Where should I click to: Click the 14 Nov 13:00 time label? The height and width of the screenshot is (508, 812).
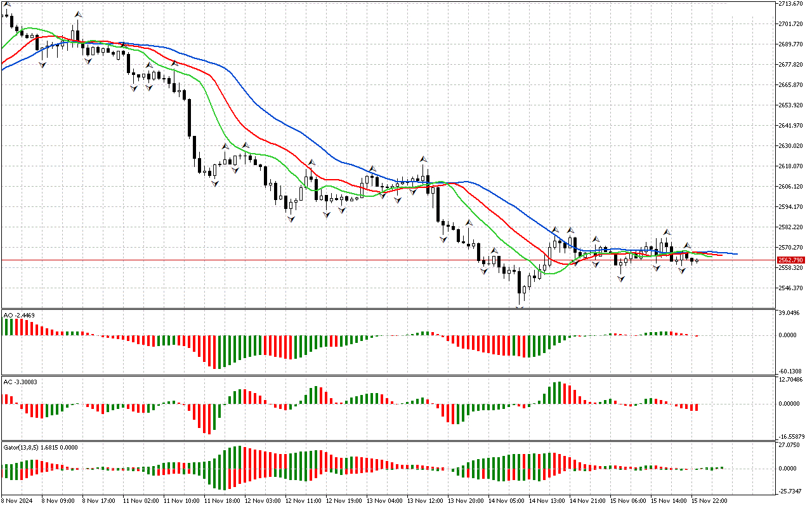[x=546, y=501]
